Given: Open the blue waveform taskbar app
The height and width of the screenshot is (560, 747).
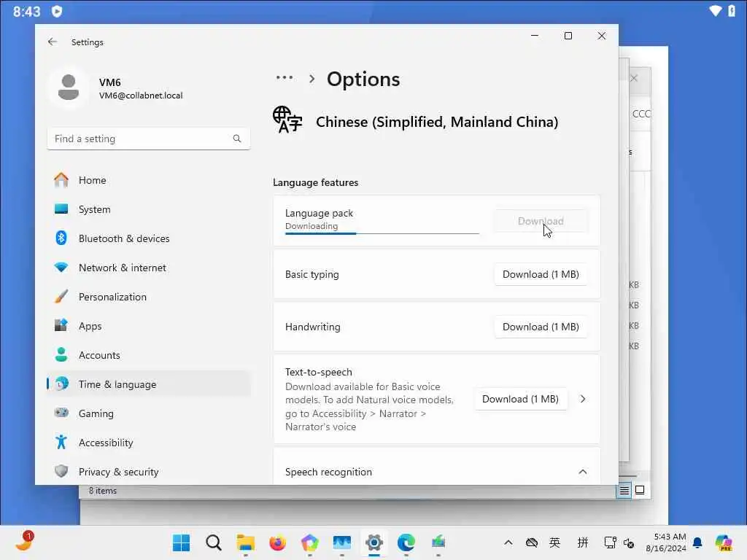Looking at the screenshot, I should (x=342, y=542).
